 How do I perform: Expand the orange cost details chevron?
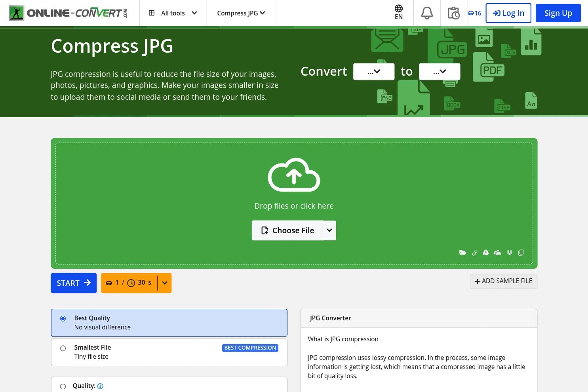(x=165, y=283)
